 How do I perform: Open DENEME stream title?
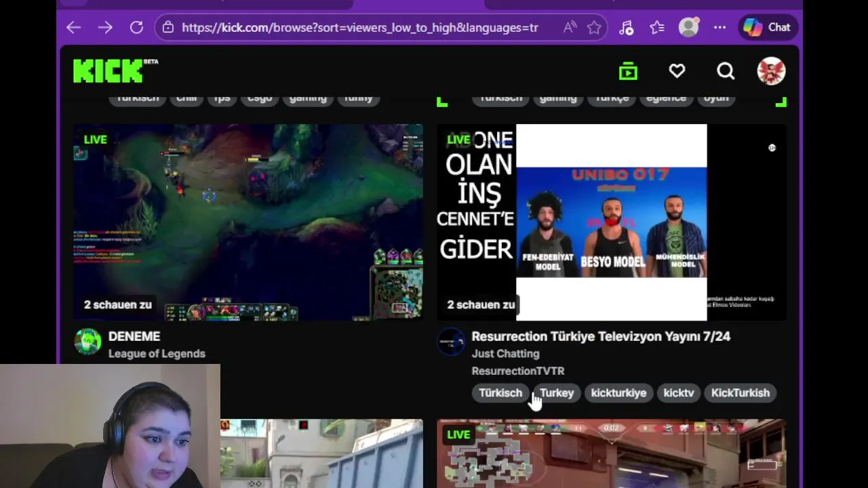click(x=134, y=336)
